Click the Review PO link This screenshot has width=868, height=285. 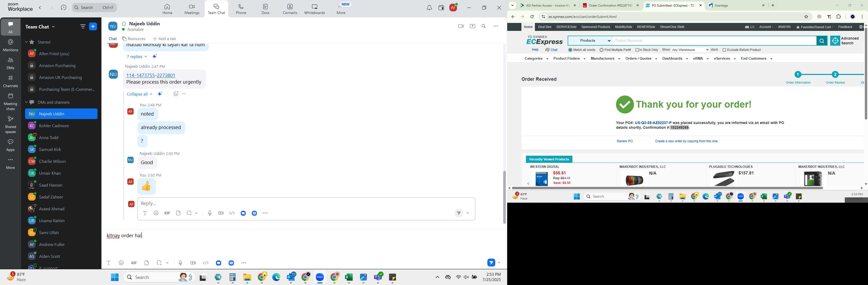624,141
